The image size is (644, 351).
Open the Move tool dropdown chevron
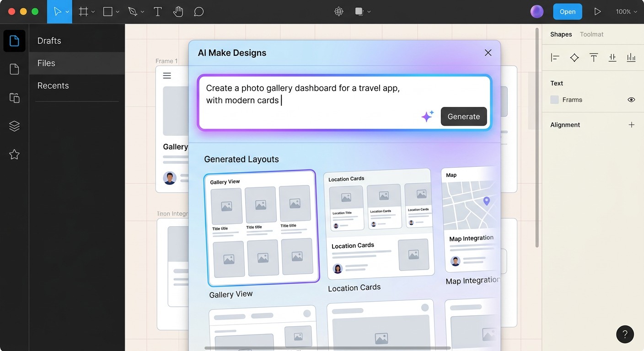click(68, 12)
